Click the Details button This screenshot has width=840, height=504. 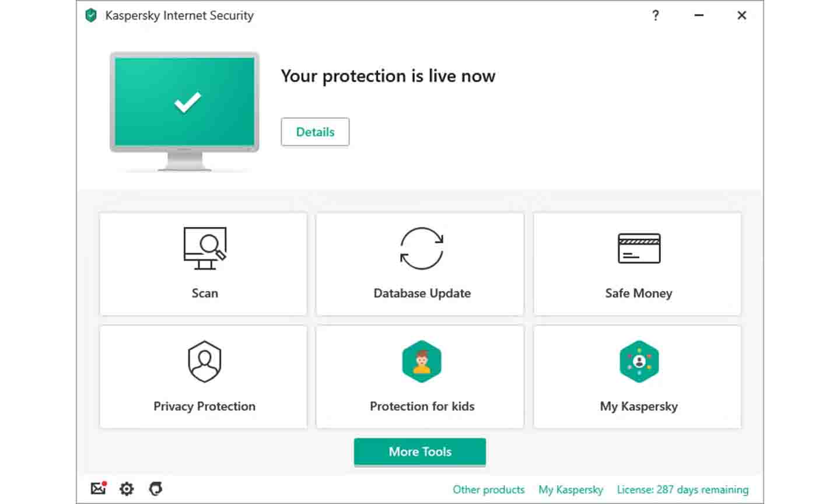(x=315, y=132)
